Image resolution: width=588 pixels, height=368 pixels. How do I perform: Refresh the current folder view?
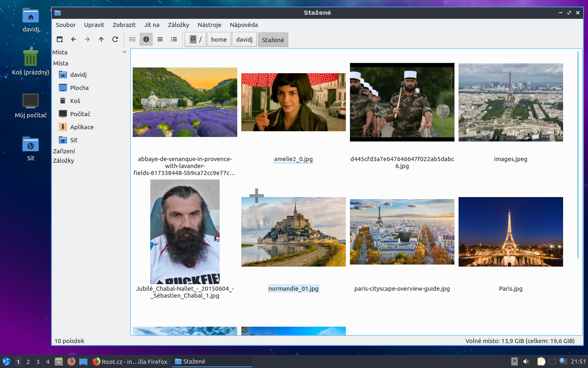coord(115,39)
